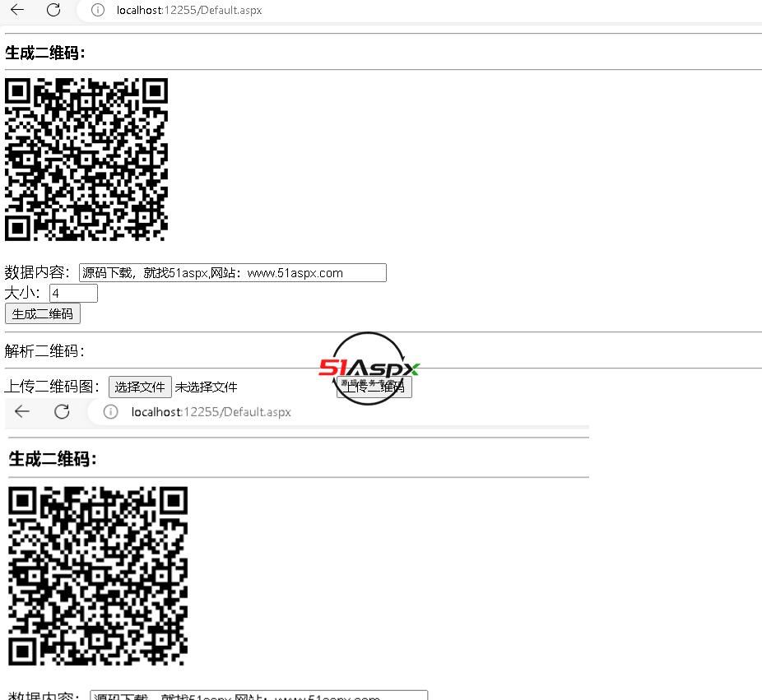The image size is (762, 700).
Task: Click the 上传二维码图: label
Action: click(52, 387)
